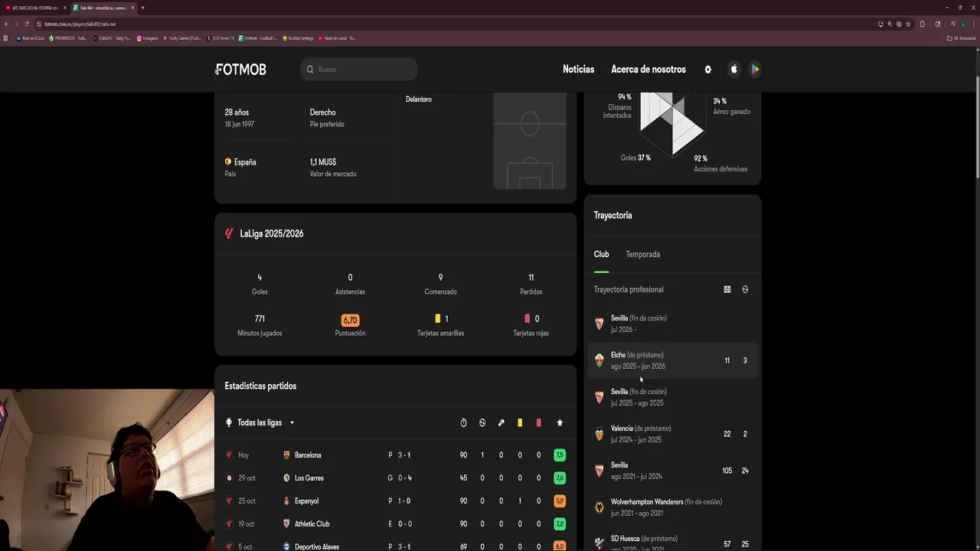The image size is (980, 551).
Task: Switch to the Rafa Mir browser tab
Action: (104, 8)
